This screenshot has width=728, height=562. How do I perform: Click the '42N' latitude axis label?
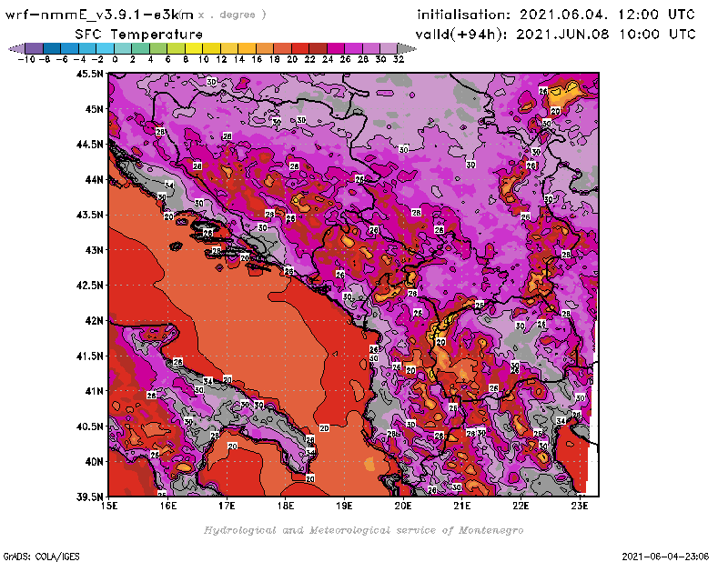94,321
